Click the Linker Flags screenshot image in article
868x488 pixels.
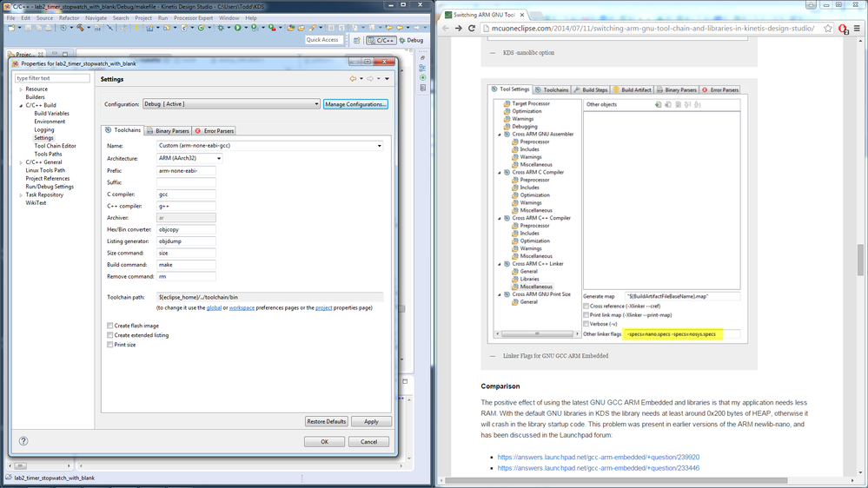[x=619, y=214]
